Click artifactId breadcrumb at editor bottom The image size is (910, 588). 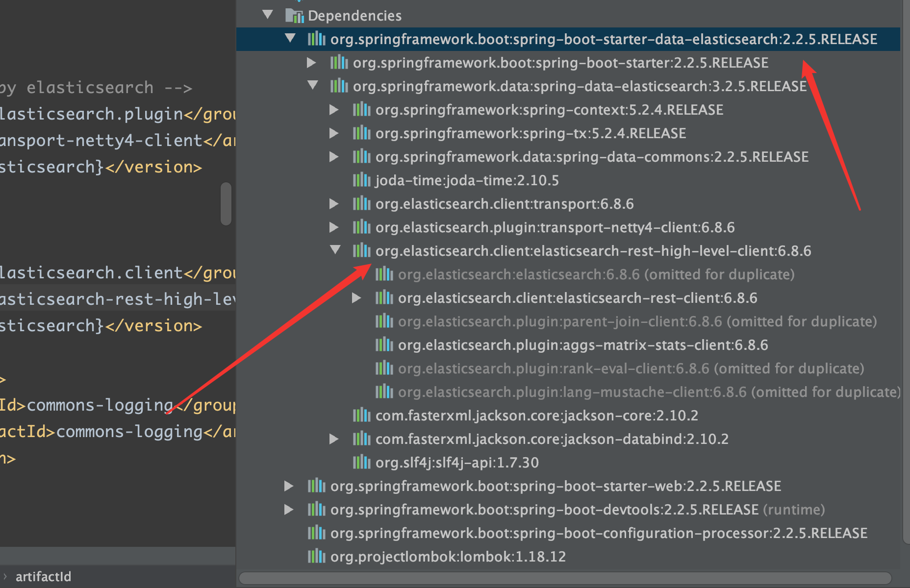(43, 577)
